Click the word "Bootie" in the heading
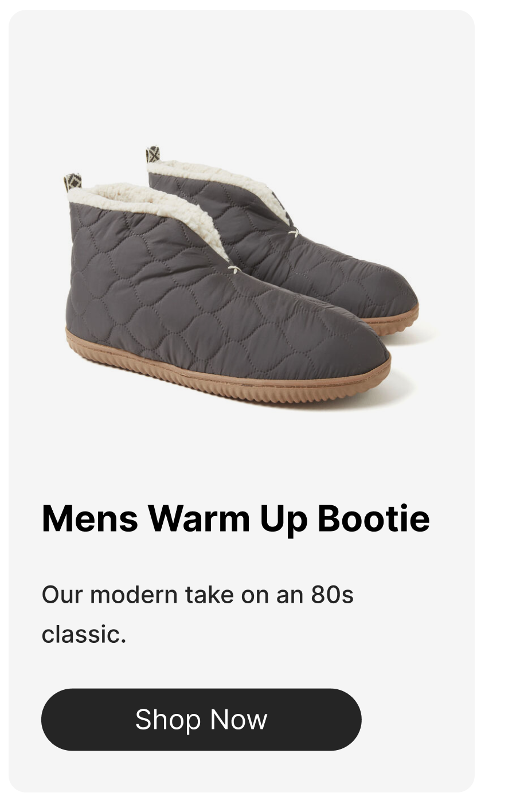The image size is (516, 812). 374,518
